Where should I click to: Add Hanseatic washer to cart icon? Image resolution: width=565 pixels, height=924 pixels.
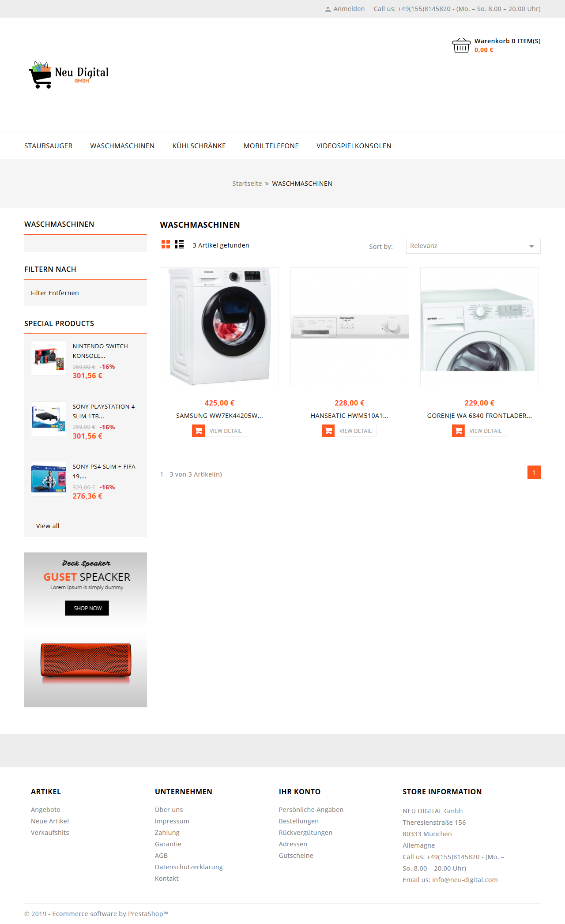tap(328, 431)
